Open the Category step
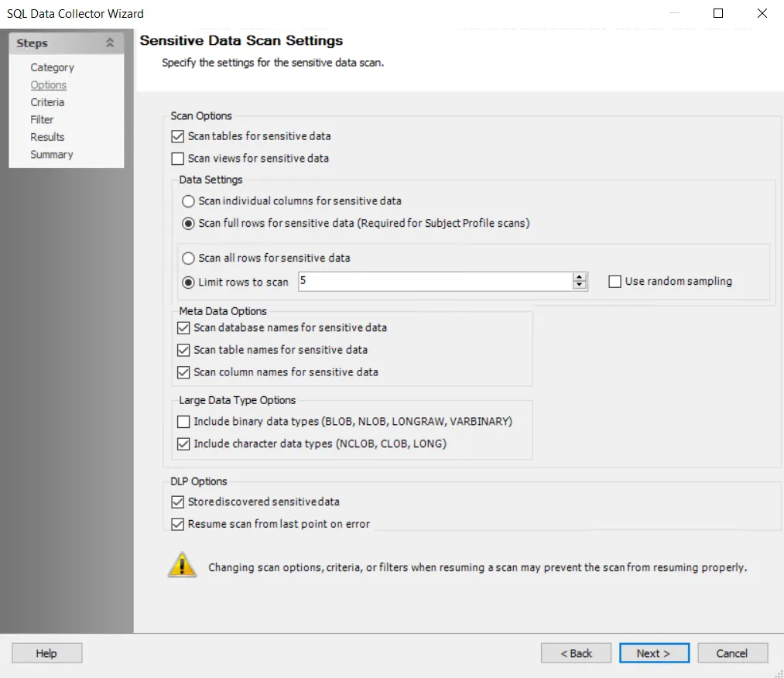Screen dimensions: 784x678 [52, 67]
